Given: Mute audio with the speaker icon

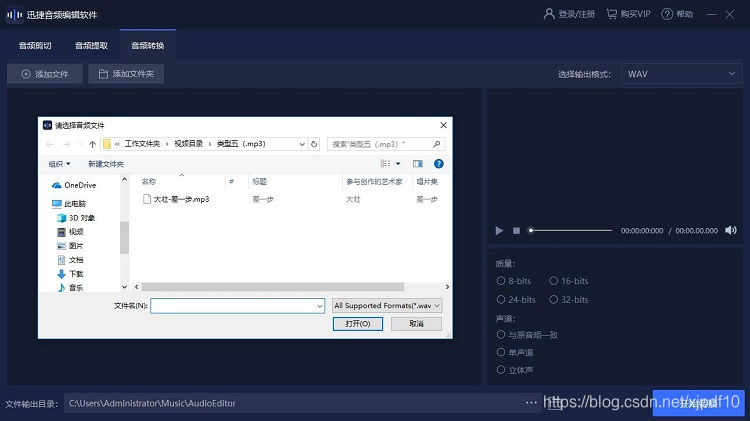Looking at the screenshot, I should pos(730,231).
